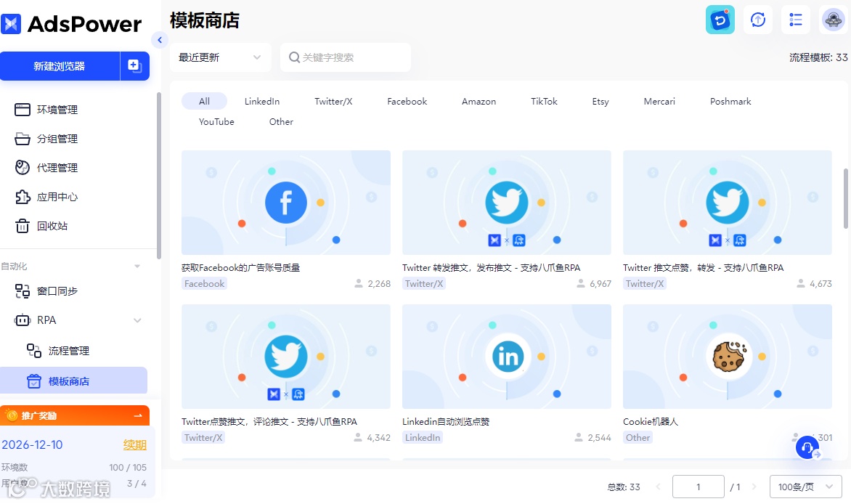Click the page number input field
Viewport: 851px width, 504px height.
coord(698,487)
